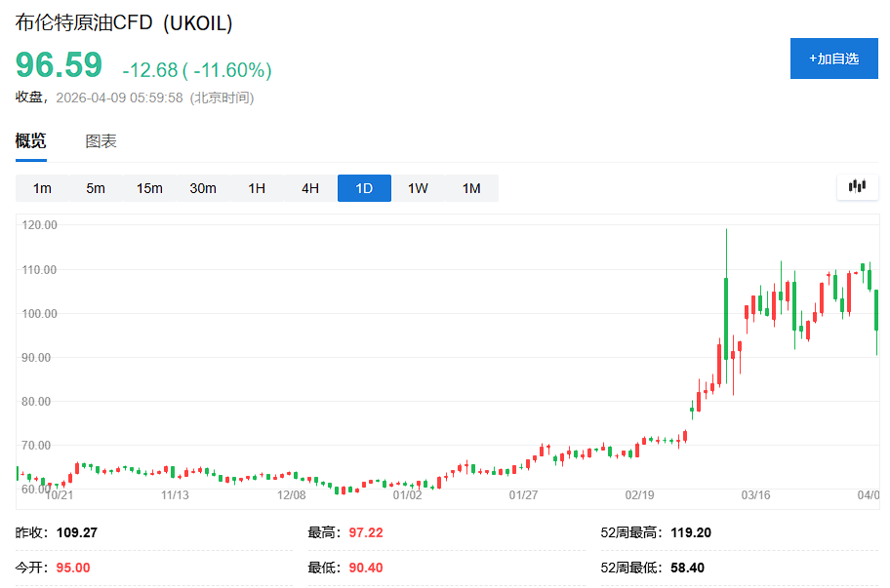This screenshot has width=890, height=588.
Task: Click the 最高 value 97.22
Action: (366, 532)
